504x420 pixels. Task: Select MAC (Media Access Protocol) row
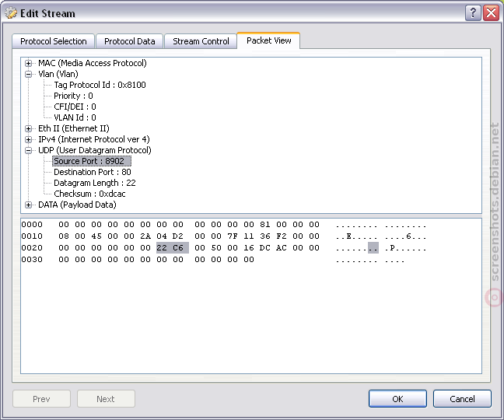[x=93, y=63]
